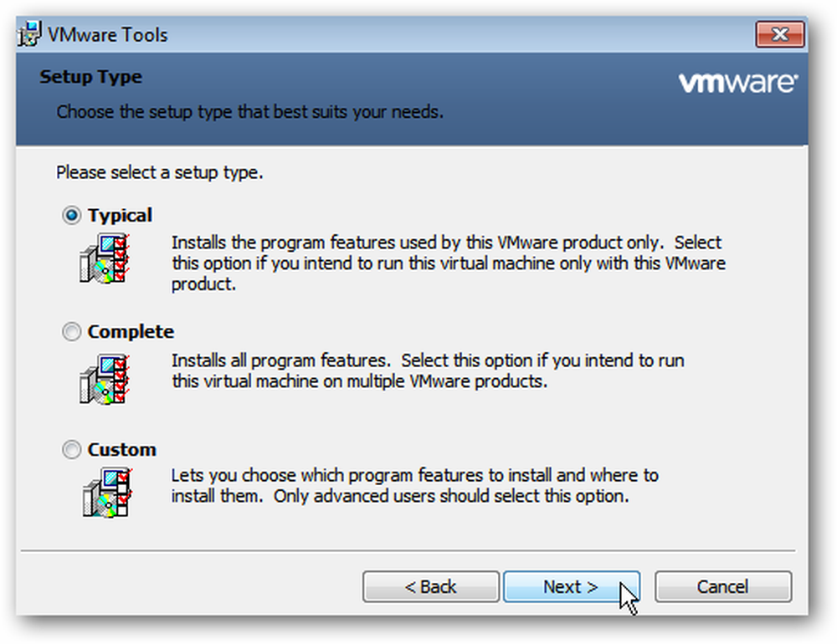Choose the Complete radio button
The width and height of the screenshot is (837, 644).
pyautogui.click(x=71, y=332)
